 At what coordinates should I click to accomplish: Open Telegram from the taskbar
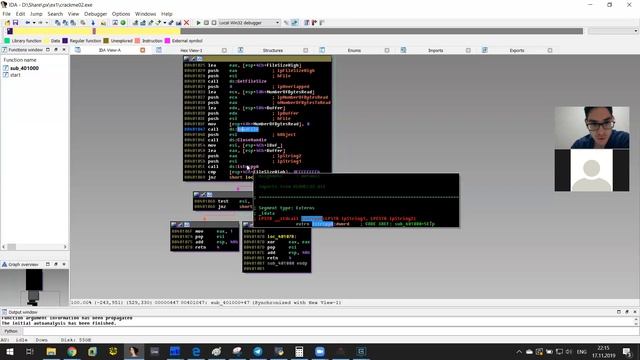click(258, 351)
